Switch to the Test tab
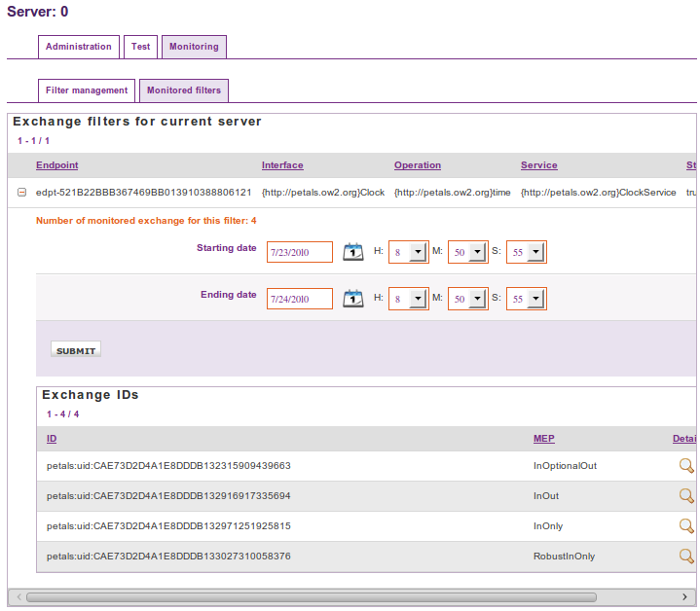Screen dimensions: 700x611 [140, 47]
